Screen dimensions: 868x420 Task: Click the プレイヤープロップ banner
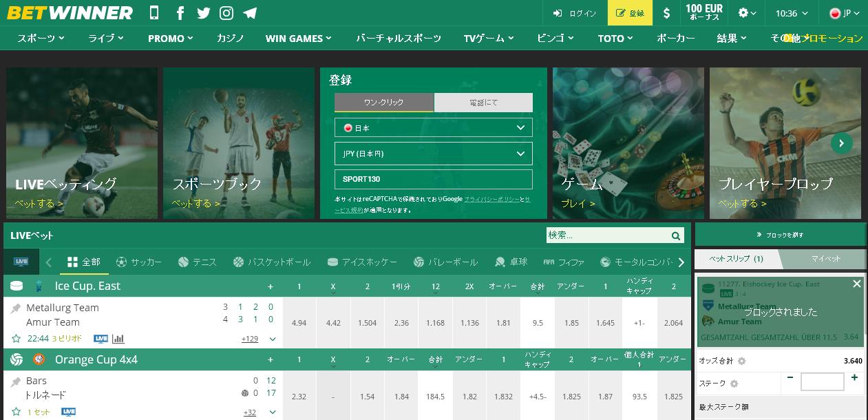pos(785,143)
